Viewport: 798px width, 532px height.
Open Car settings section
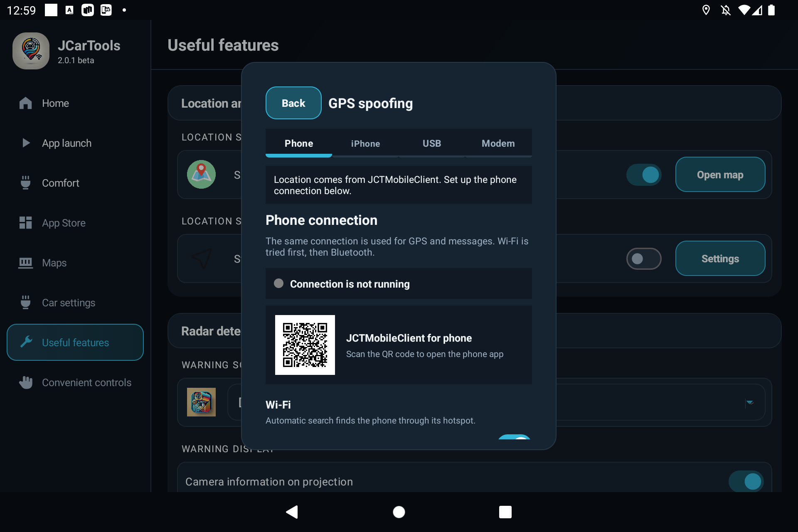coord(75,303)
